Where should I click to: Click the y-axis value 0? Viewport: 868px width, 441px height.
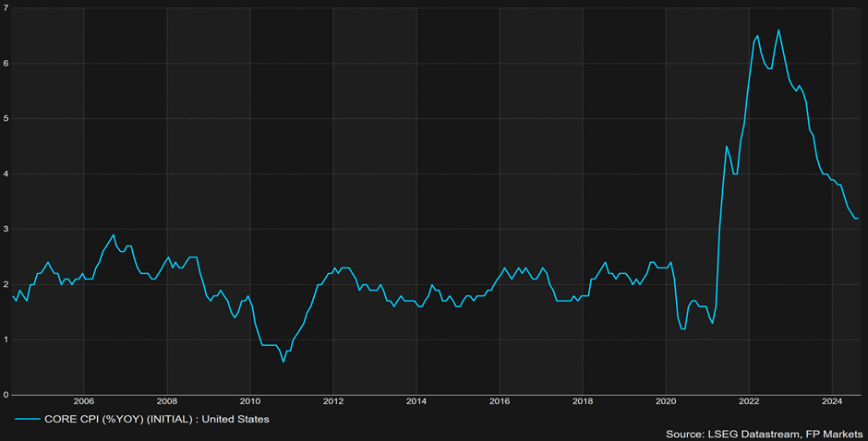pos(6,395)
